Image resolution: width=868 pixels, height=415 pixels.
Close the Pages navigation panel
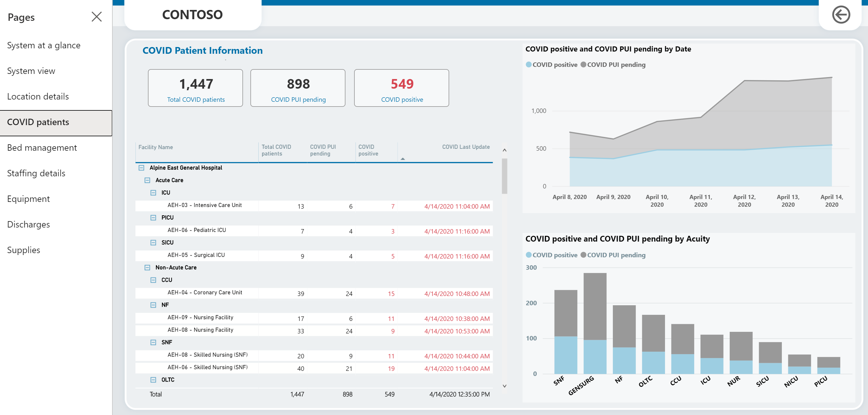point(96,17)
